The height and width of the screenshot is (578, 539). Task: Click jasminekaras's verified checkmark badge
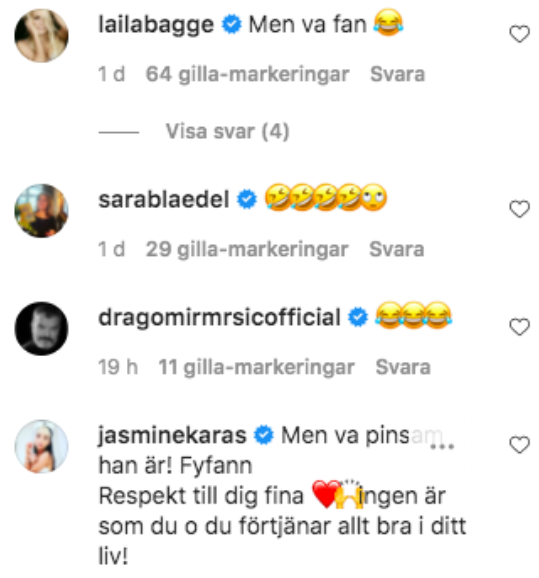coord(264,435)
